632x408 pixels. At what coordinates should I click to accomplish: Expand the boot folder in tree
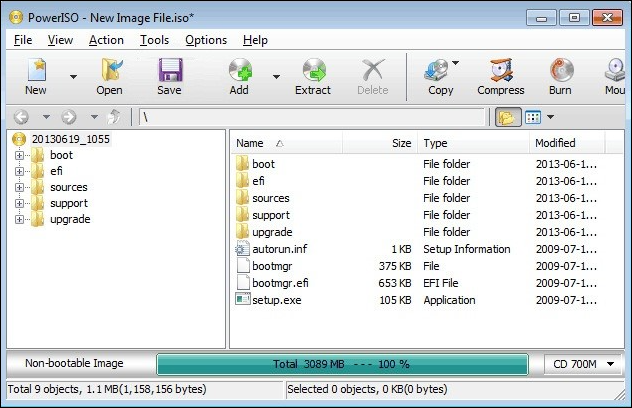click(19, 155)
